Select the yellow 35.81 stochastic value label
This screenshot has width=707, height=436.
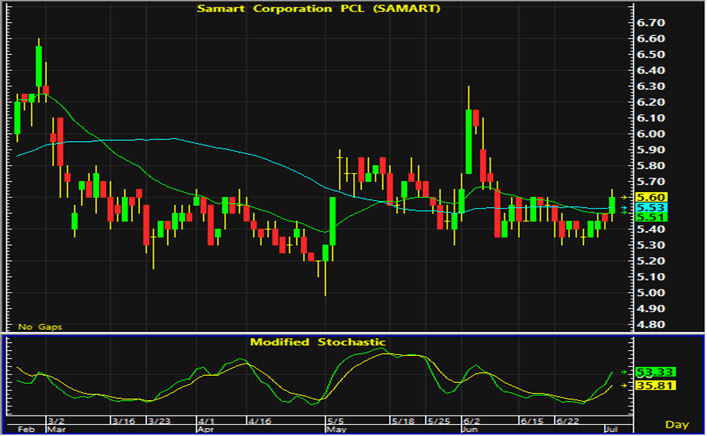pyautogui.click(x=655, y=386)
